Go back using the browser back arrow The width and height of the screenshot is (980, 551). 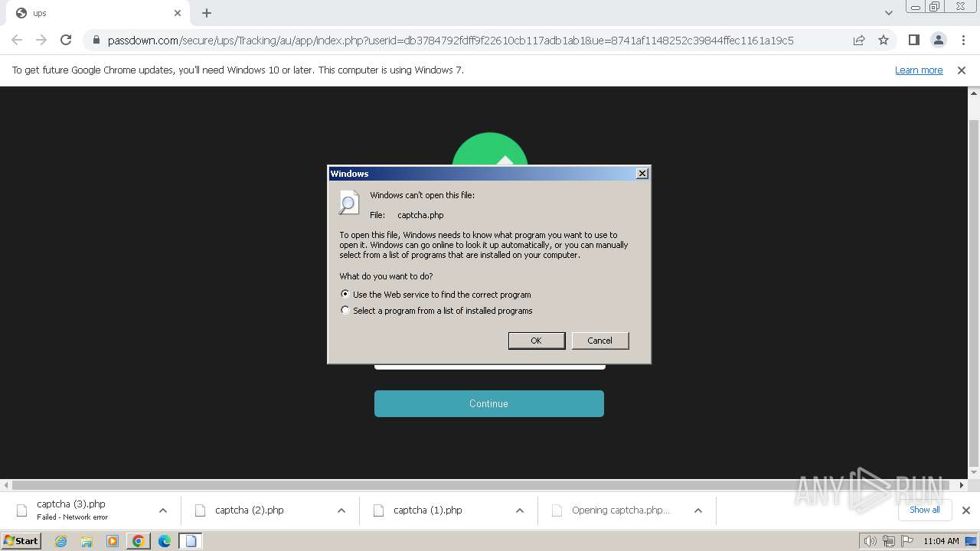click(x=17, y=40)
